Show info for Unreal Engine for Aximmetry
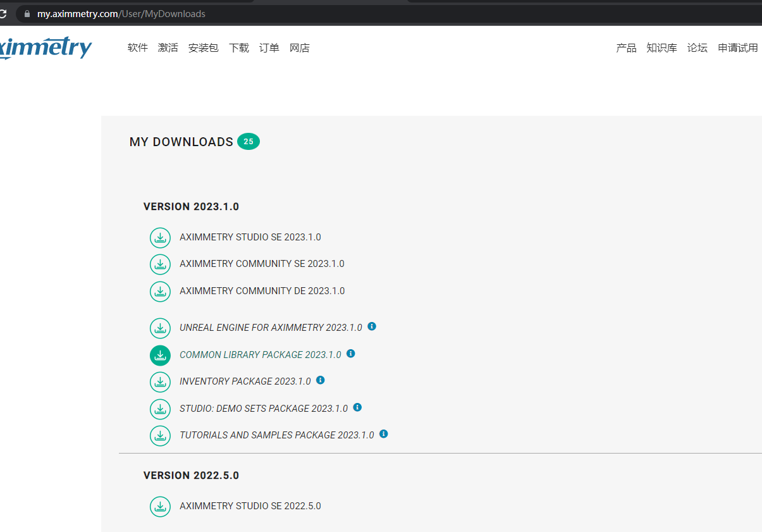Screen dimensions: 762x532 pos(372,326)
